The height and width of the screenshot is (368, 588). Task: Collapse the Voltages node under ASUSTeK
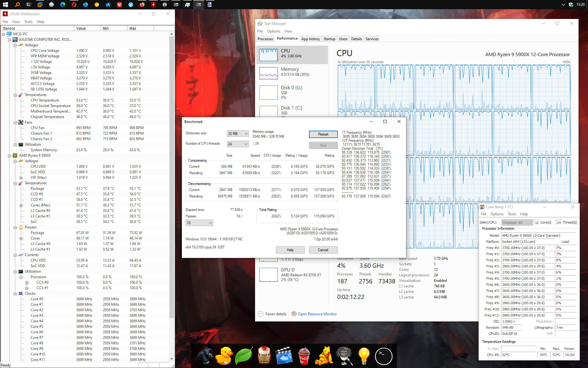click(x=15, y=45)
